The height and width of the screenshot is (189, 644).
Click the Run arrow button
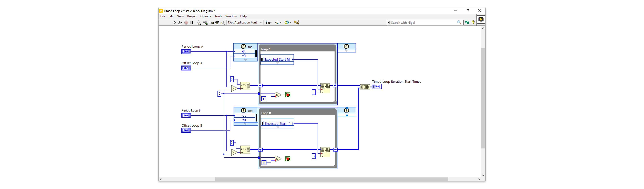click(x=174, y=23)
